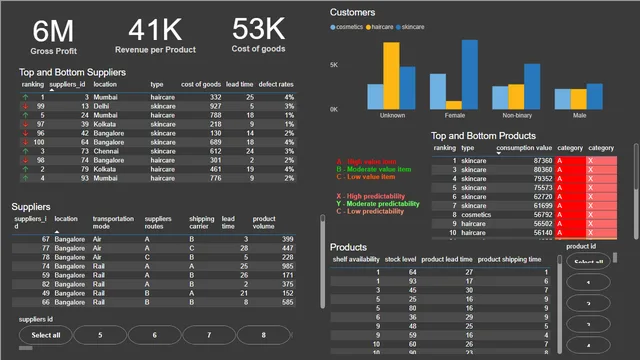Choose supplier id 7 in the slicer
640x360 pixels.
coord(209,335)
